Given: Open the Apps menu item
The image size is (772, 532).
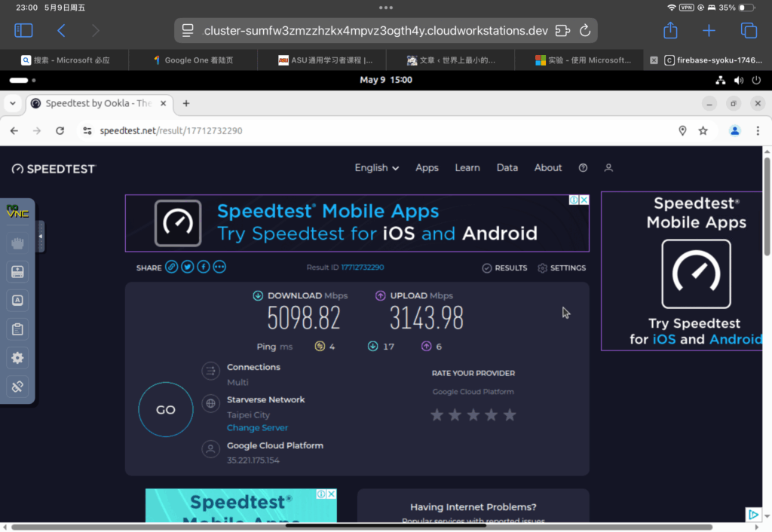Looking at the screenshot, I should pos(427,168).
